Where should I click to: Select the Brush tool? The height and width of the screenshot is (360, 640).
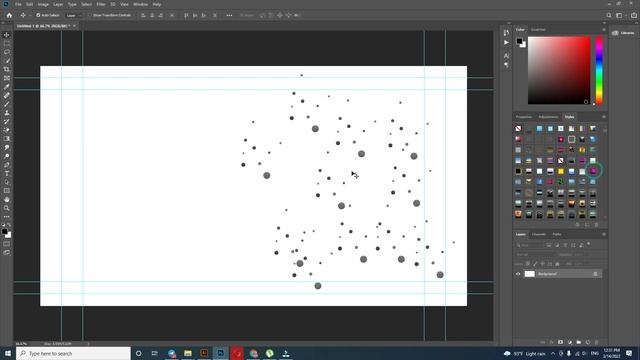[x=7, y=104]
